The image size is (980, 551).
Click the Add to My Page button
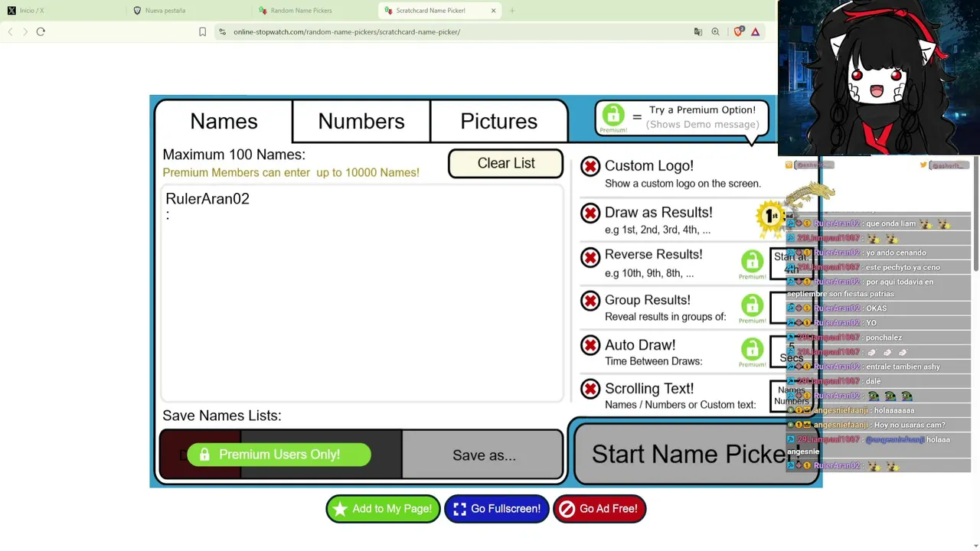383,509
